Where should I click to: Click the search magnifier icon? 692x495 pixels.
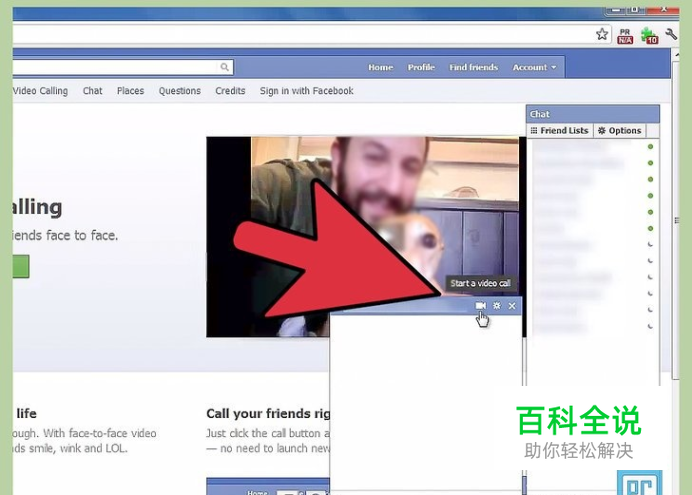click(x=225, y=67)
